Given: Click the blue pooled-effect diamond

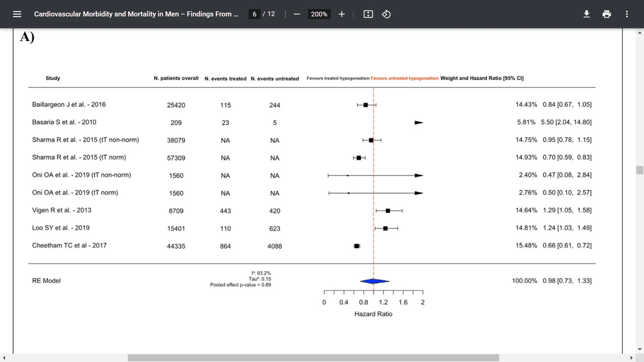Looking at the screenshot, I should click(375, 281).
